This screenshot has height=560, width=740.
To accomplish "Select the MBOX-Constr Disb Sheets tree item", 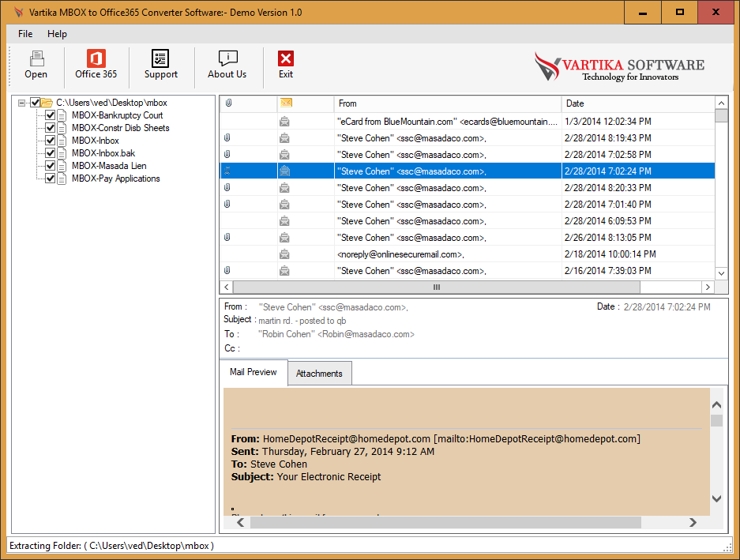I will click(120, 128).
